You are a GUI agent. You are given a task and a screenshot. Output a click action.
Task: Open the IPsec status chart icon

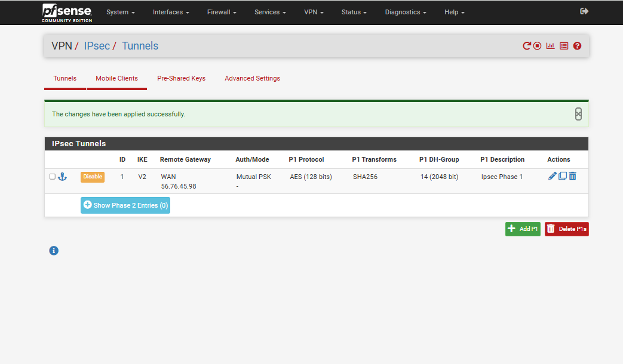pos(551,46)
